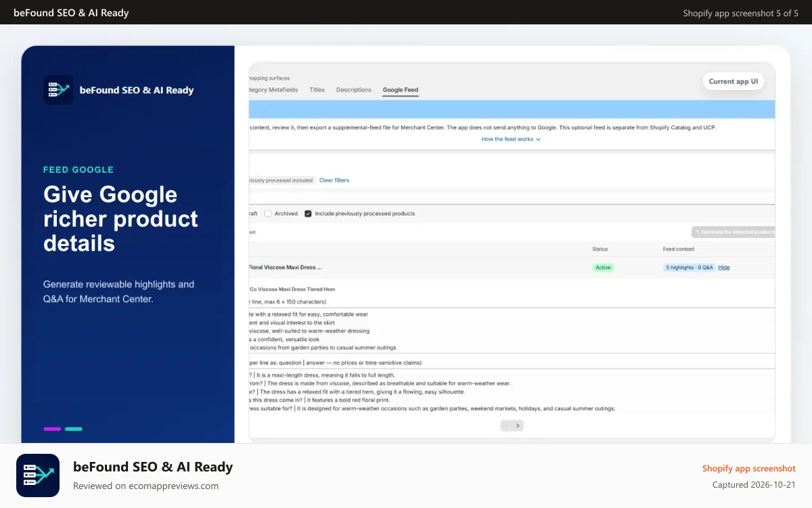Click the beFound app icon in bottom footer
The image size is (812, 508).
coord(38,475)
